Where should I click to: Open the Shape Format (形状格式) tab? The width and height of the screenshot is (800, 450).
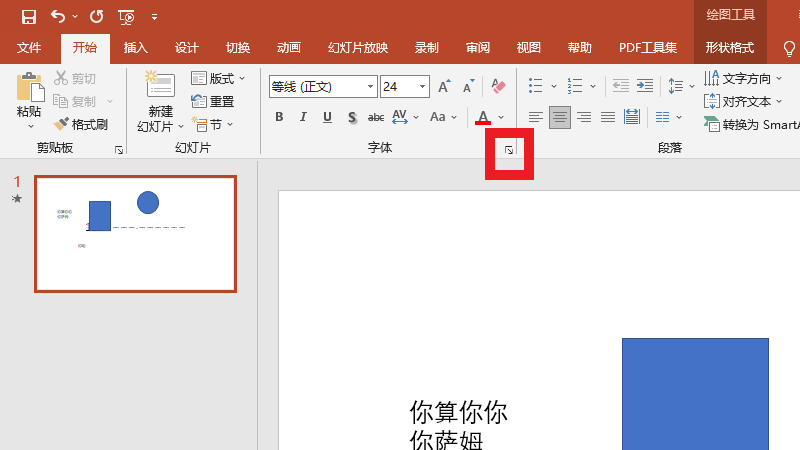(x=729, y=47)
